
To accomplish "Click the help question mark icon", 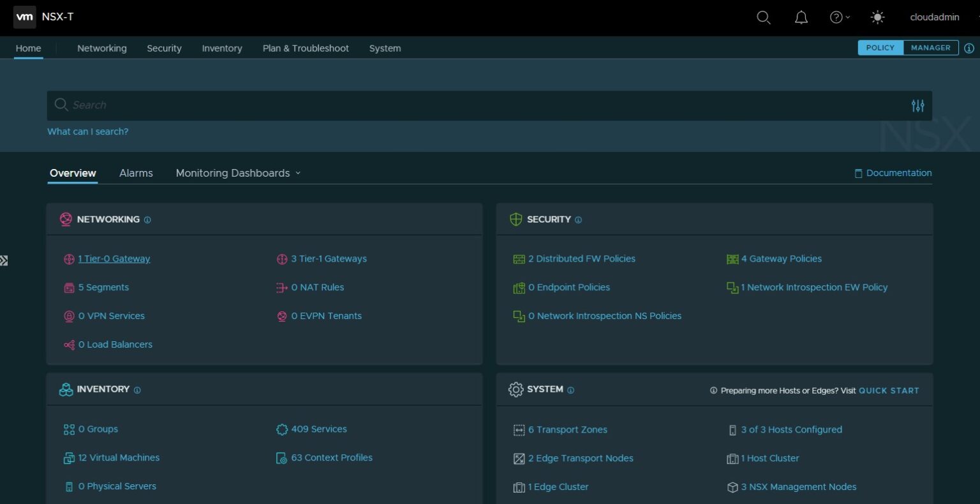I will tap(835, 17).
